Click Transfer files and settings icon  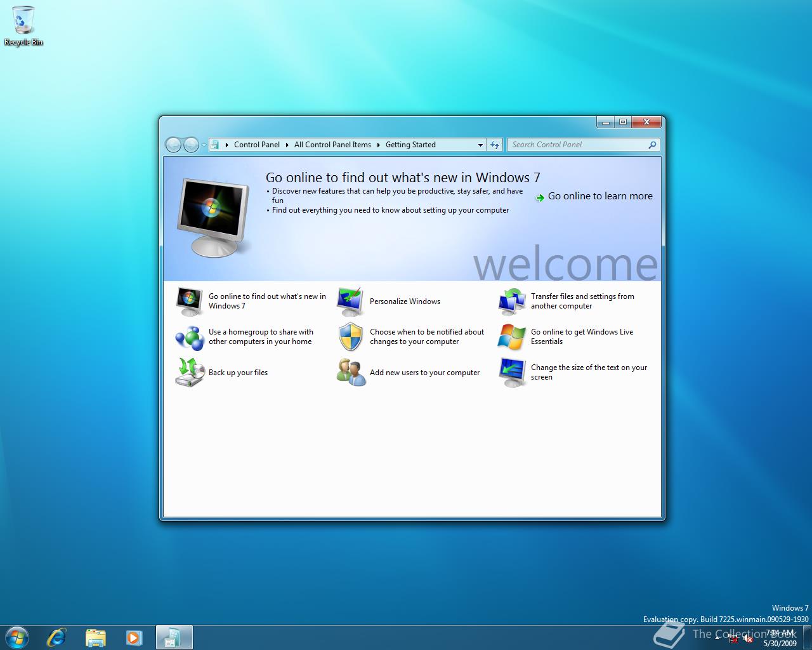(x=511, y=301)
